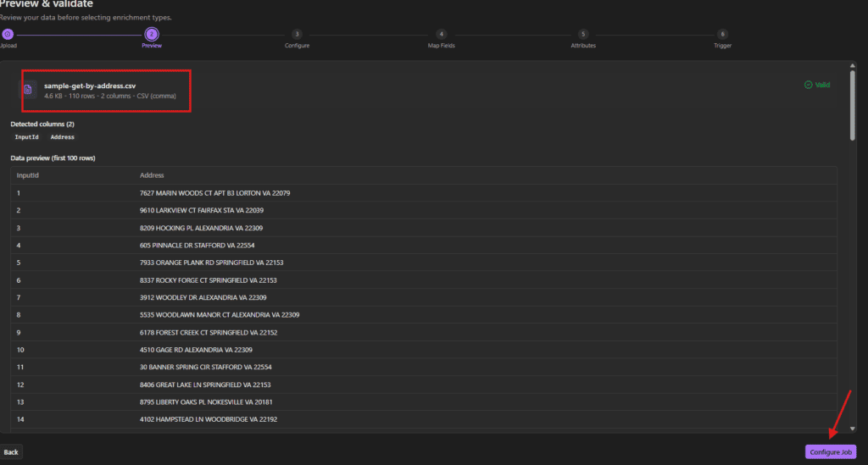Go back with the Back button

click(10, 451)
